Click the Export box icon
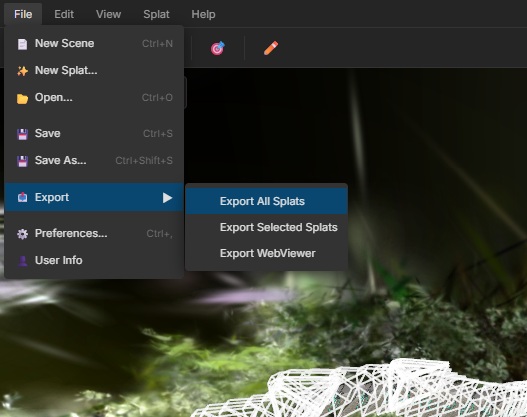 pos(22,197)
